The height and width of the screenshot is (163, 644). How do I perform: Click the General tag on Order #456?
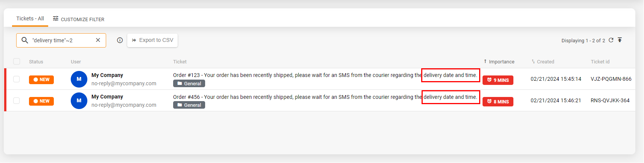(189, 105)
